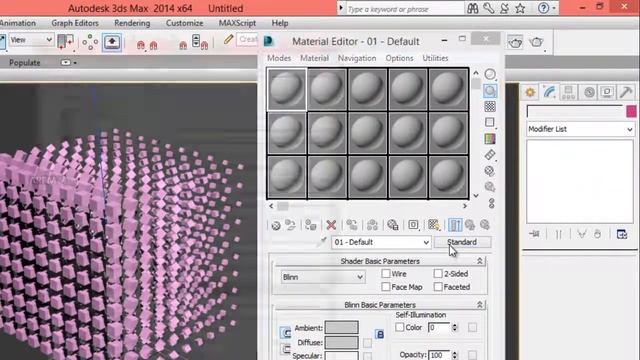
Task: Click the Go to Parent icon
Action: pyautogui.click(x=470, y=225)
